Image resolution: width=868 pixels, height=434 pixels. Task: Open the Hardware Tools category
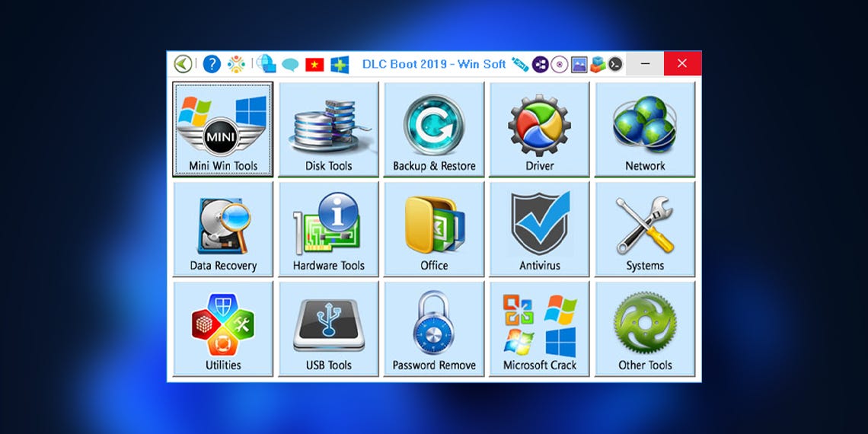[329, 229]
